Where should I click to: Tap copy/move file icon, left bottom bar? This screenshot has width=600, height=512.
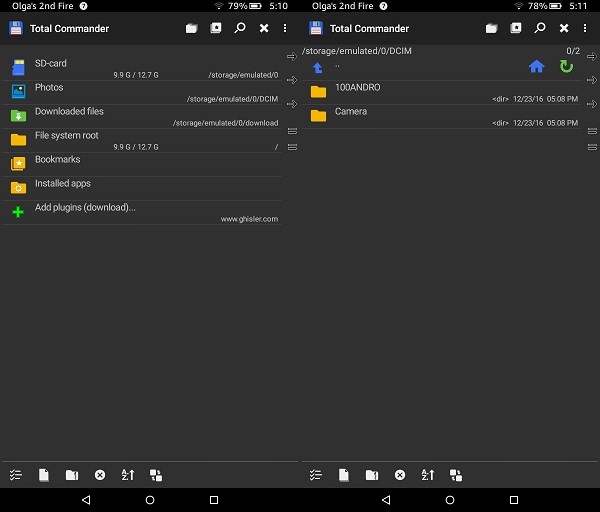click(44, 475)
